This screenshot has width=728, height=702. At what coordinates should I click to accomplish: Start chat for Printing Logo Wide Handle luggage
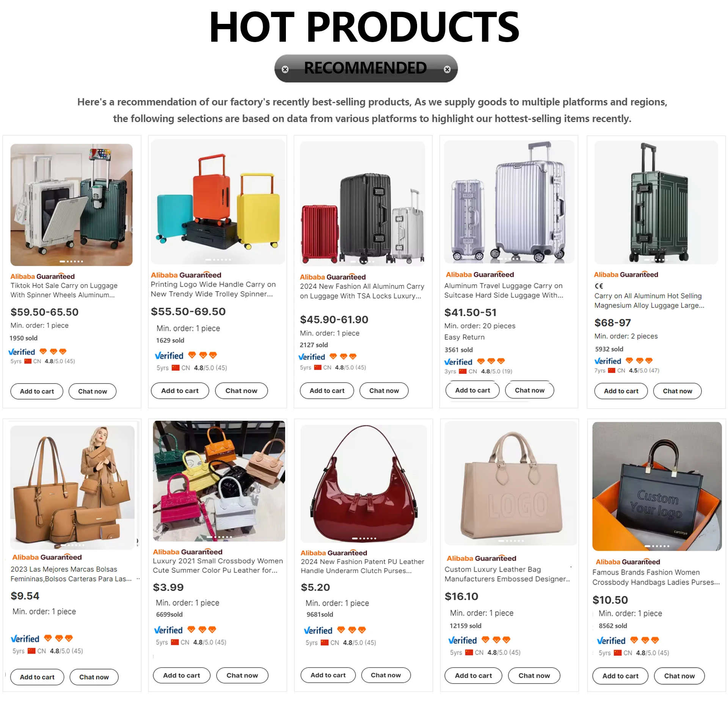point(241,391)
